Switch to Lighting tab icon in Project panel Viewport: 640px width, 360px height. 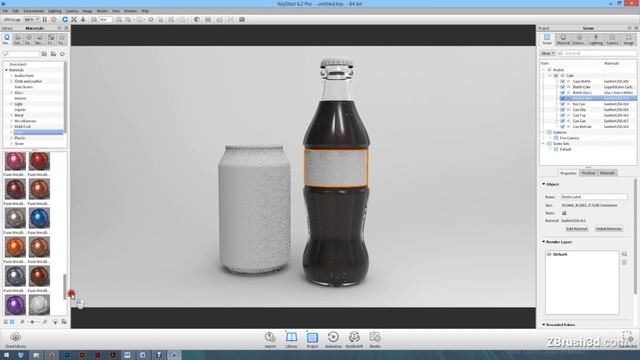596,39
